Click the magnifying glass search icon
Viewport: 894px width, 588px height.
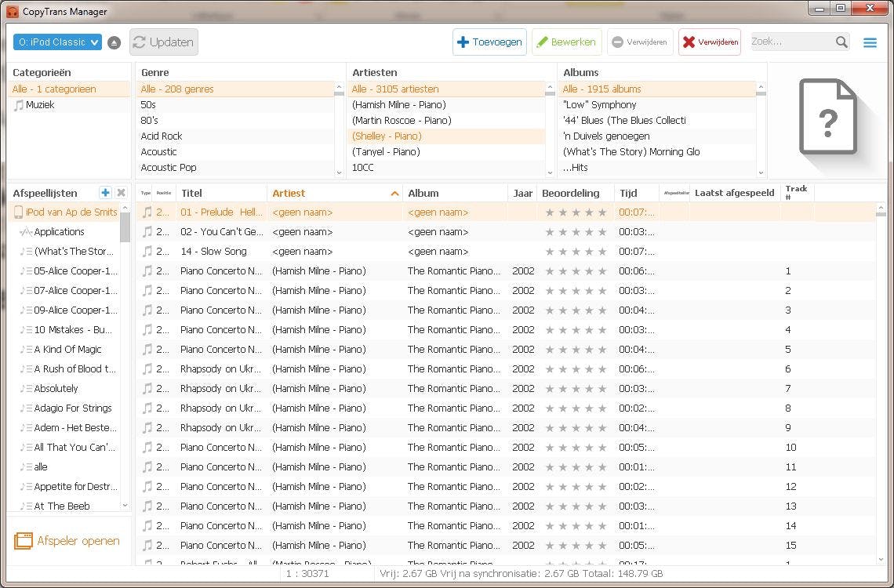pyautogui.click(x=841, y=42)
